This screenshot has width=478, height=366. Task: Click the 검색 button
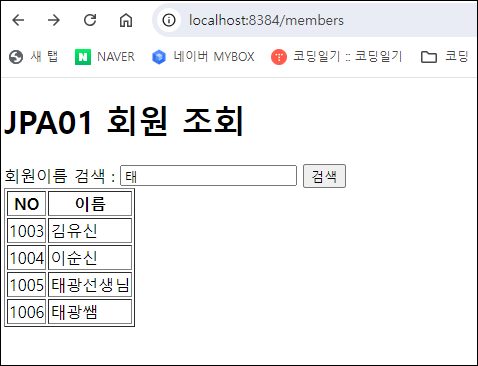324,176
